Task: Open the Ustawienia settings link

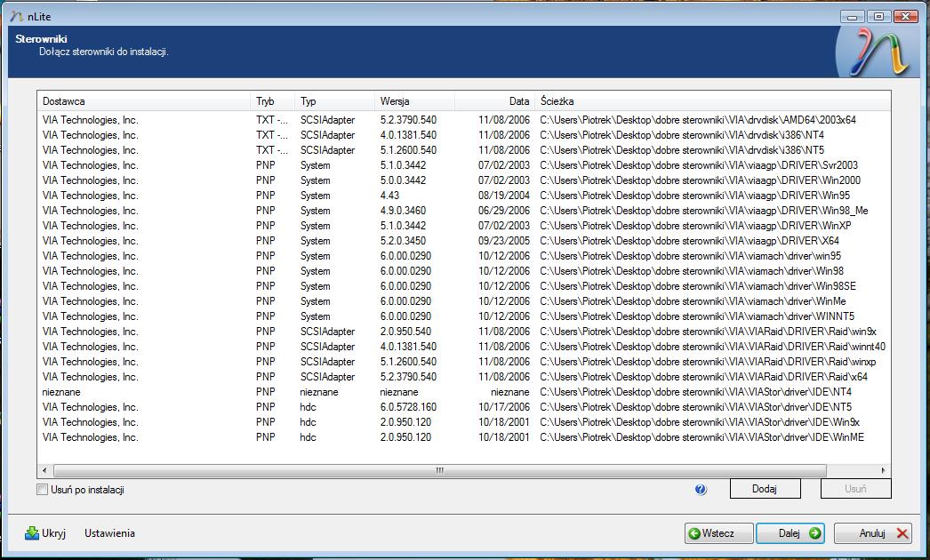Action: [109, 533]
